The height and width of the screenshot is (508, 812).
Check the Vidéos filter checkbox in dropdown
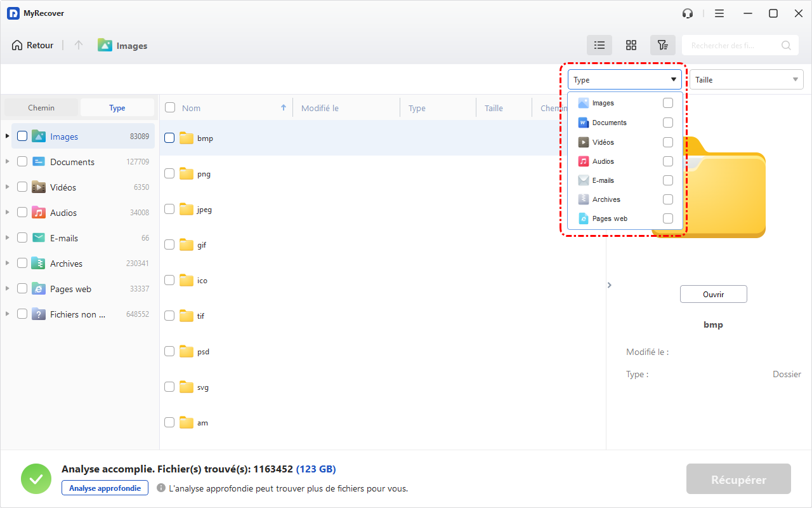coord(667,142)
